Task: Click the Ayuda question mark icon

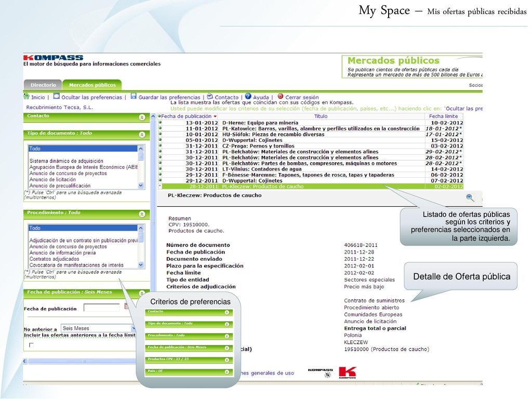Action: click(248, 96)
